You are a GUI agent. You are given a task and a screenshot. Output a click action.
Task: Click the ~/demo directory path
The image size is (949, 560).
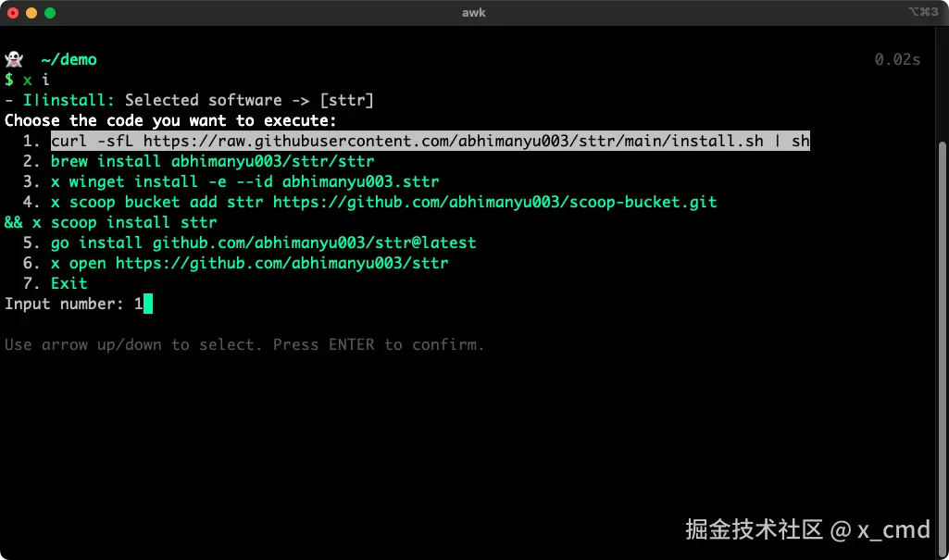pyautogui.click(x=69, y=60)
